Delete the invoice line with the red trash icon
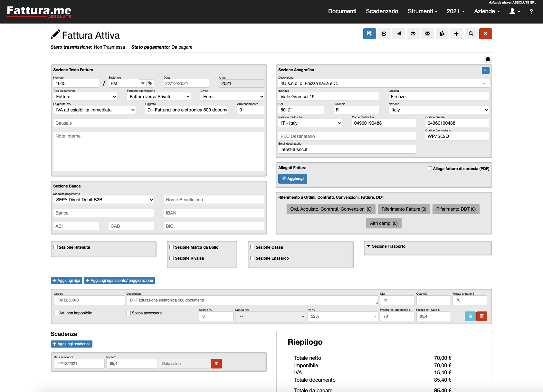 pos(481,316)
